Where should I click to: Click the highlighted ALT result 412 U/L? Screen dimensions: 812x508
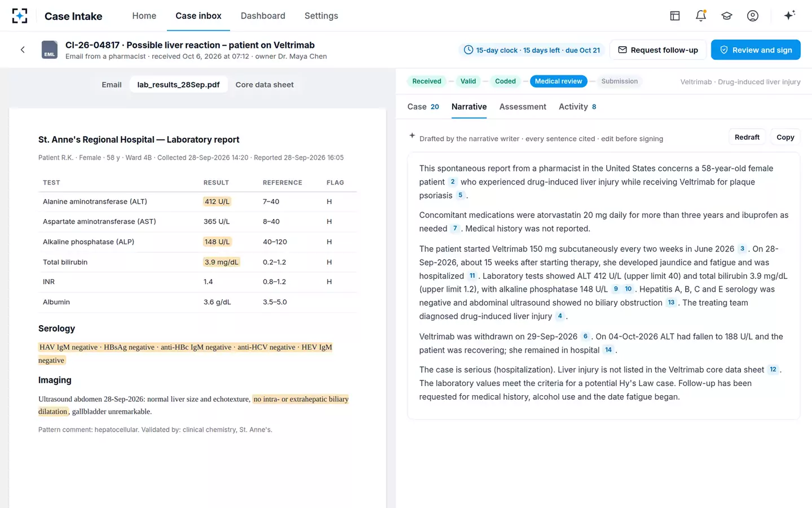(217, 202)
